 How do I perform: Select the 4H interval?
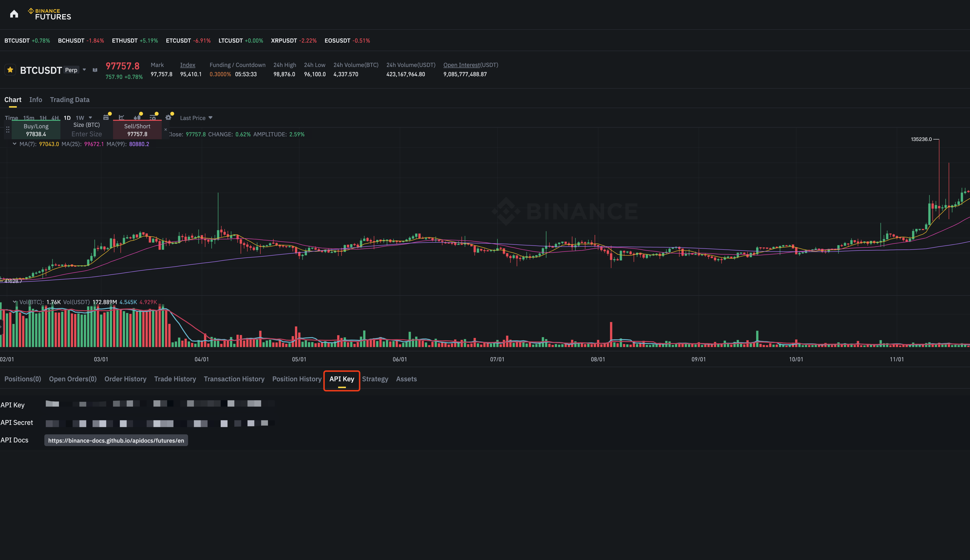click(55, 118)
